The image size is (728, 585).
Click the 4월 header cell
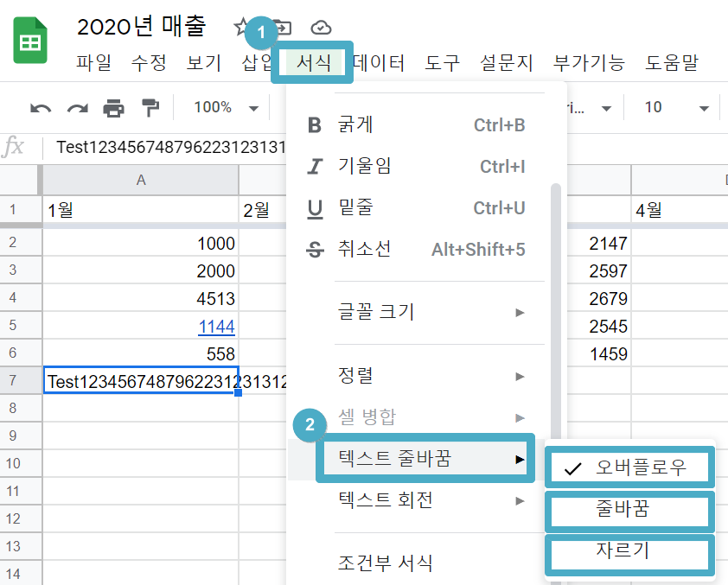click(680, 210)
